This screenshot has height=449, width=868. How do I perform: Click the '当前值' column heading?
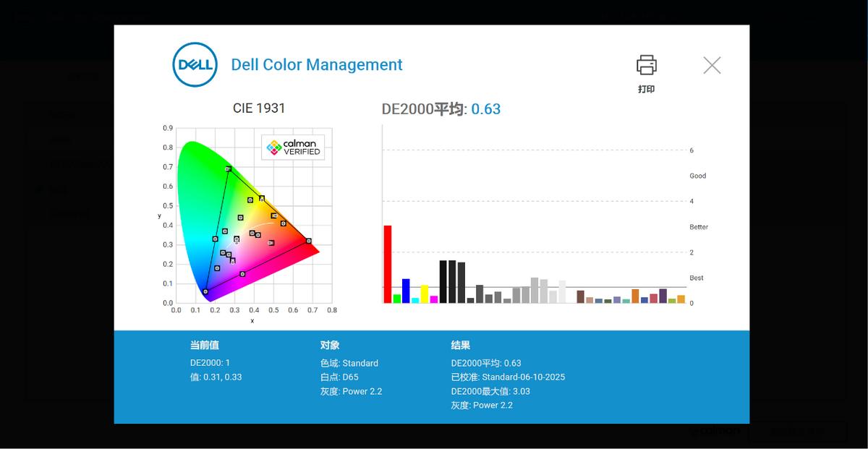pyautogui.click(x=204, y=346)
